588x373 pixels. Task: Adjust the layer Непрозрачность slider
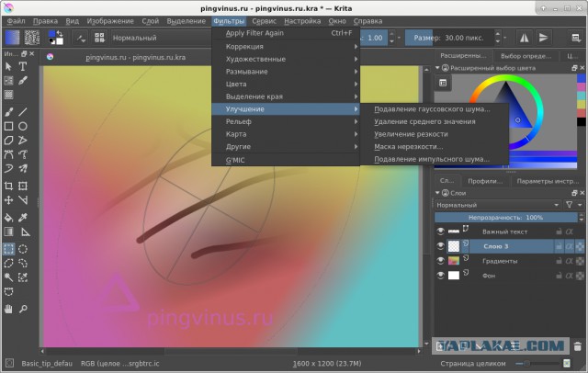(505, 218)
